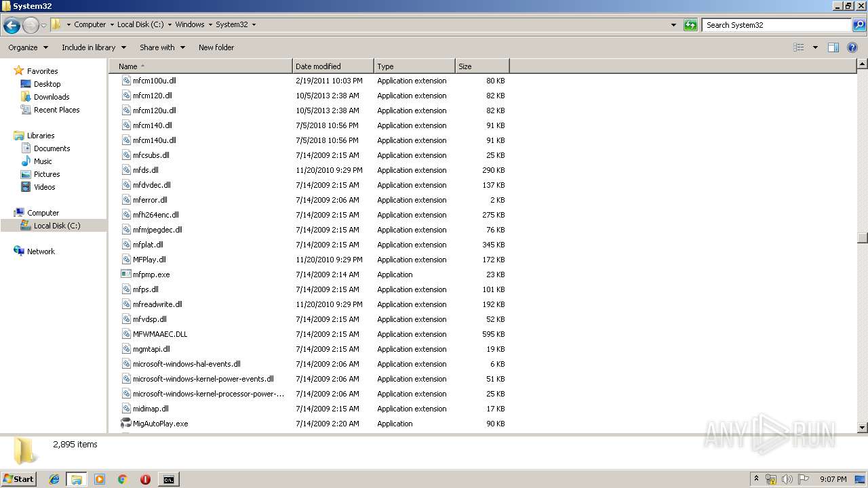This screenshot has width=868, height=488.
Task: Open Downloads folder in sidebar
Action: click(52, 97)
